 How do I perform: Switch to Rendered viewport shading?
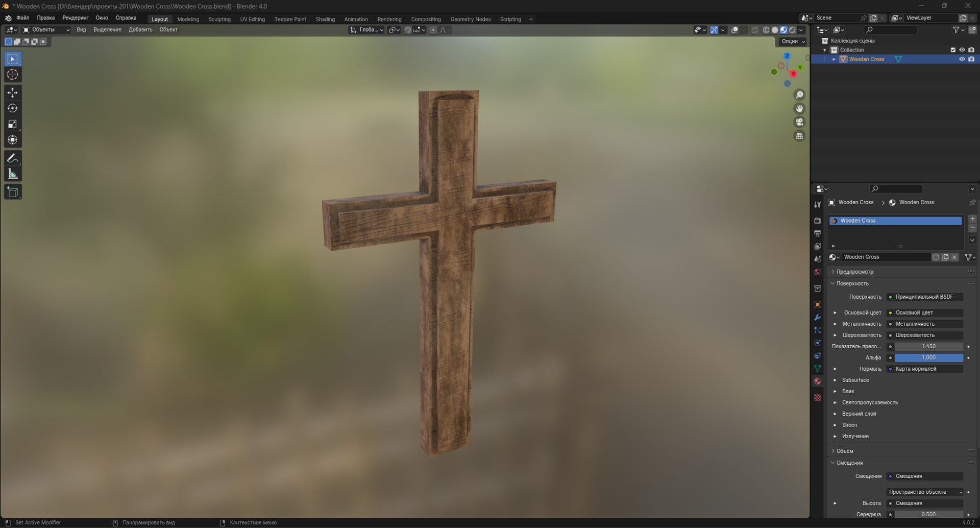click(792, 30)
